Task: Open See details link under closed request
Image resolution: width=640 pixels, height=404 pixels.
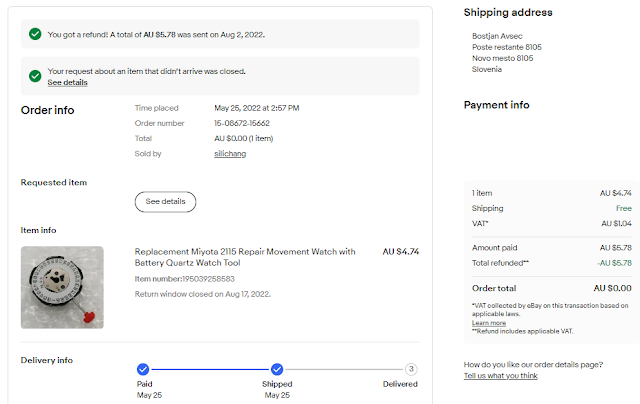Action: point(67,83)
